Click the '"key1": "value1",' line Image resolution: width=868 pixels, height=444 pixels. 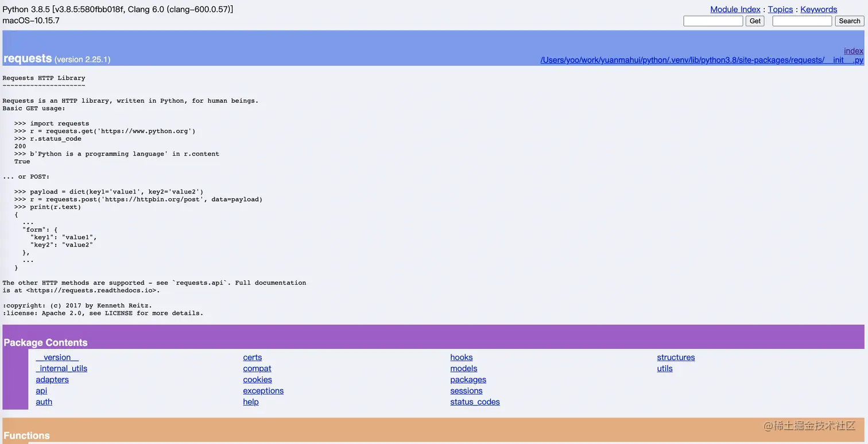(64, 237)
